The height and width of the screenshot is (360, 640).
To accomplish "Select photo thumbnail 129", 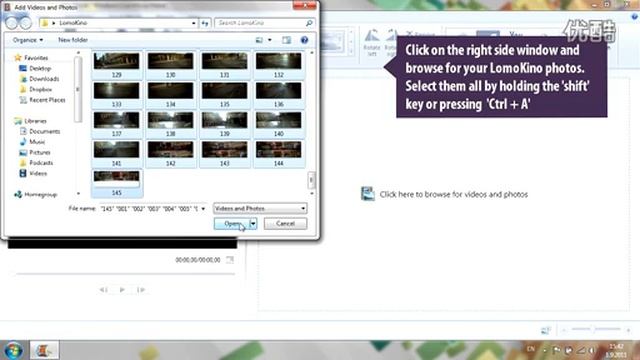I will tap(116, 65).
